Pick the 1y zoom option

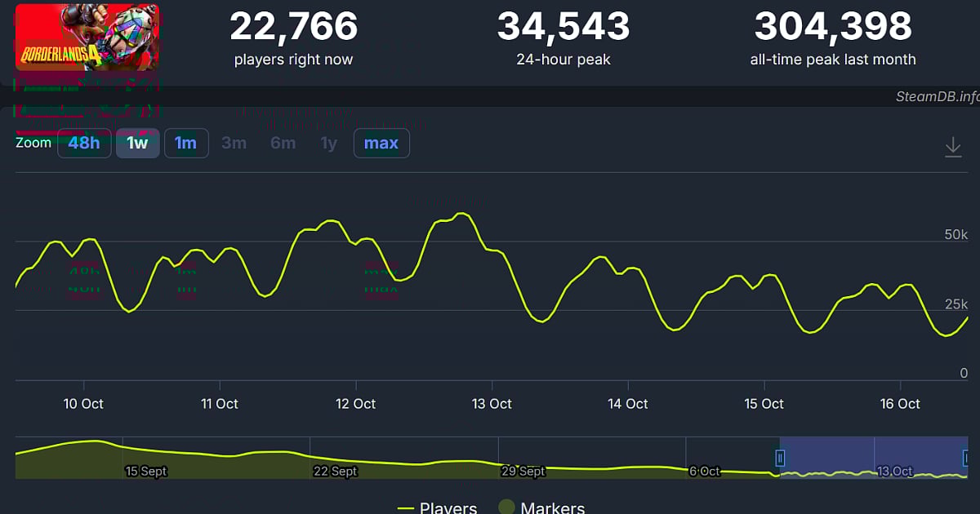[328, 144]
